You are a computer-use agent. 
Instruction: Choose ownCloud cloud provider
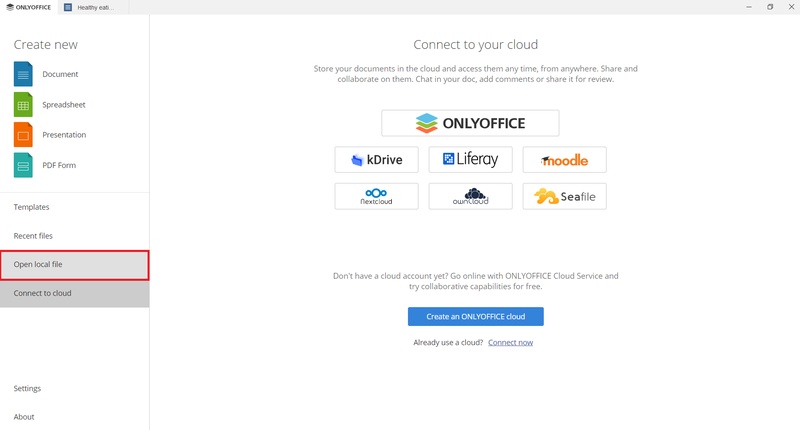click(470, 196)
